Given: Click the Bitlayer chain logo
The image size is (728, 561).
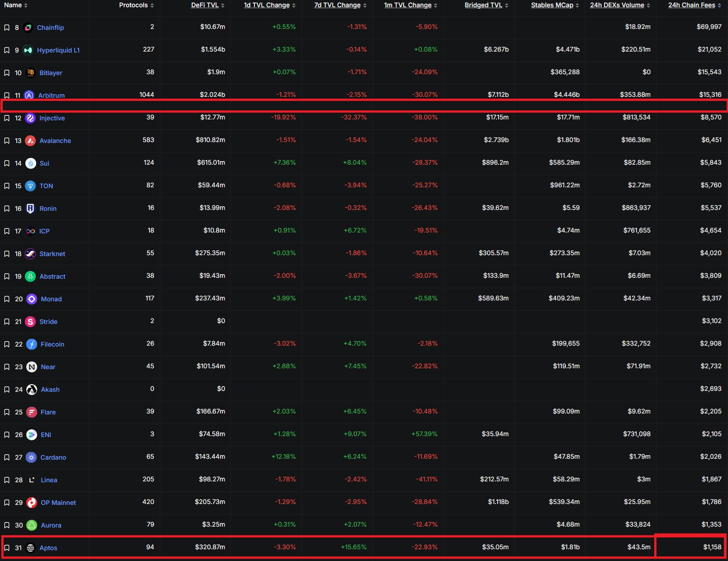Looking at the screenshot, I should [x=31, y=73].
